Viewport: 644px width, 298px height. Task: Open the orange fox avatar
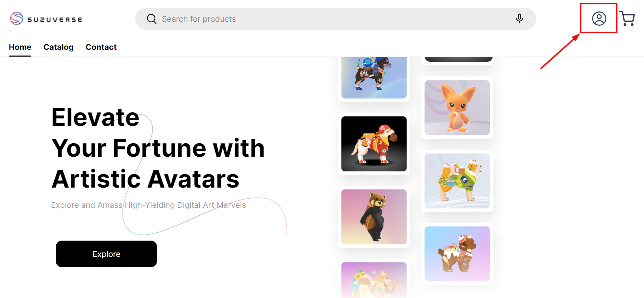point(457,108)
